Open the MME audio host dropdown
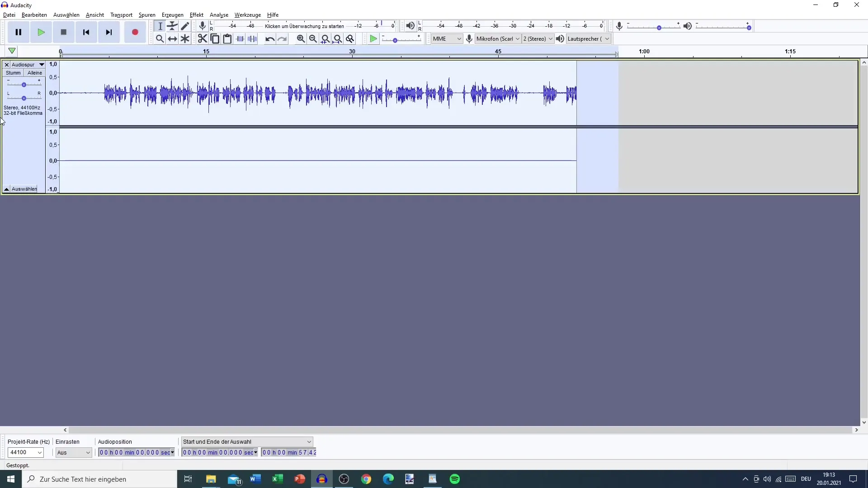The image size is (868, 488). point(447,39)
